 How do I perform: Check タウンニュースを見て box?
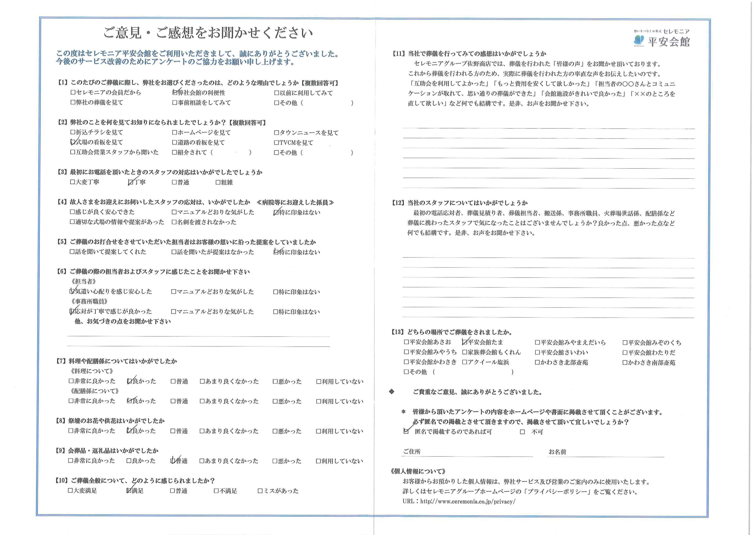tap(277, 133)
